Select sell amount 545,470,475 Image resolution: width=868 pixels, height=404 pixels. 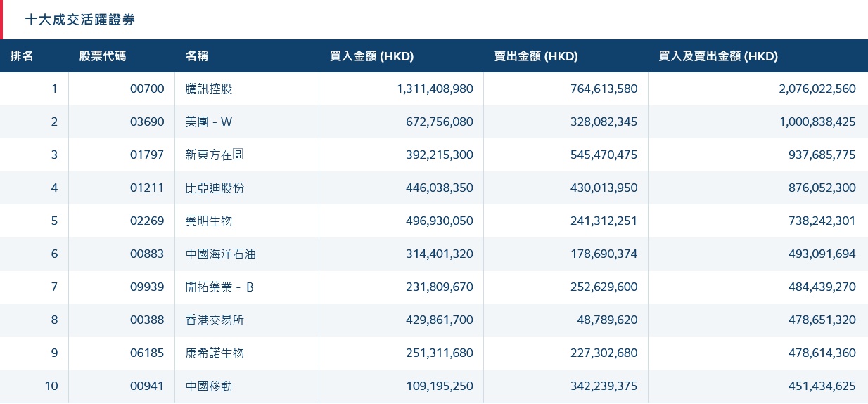(604, 155)
